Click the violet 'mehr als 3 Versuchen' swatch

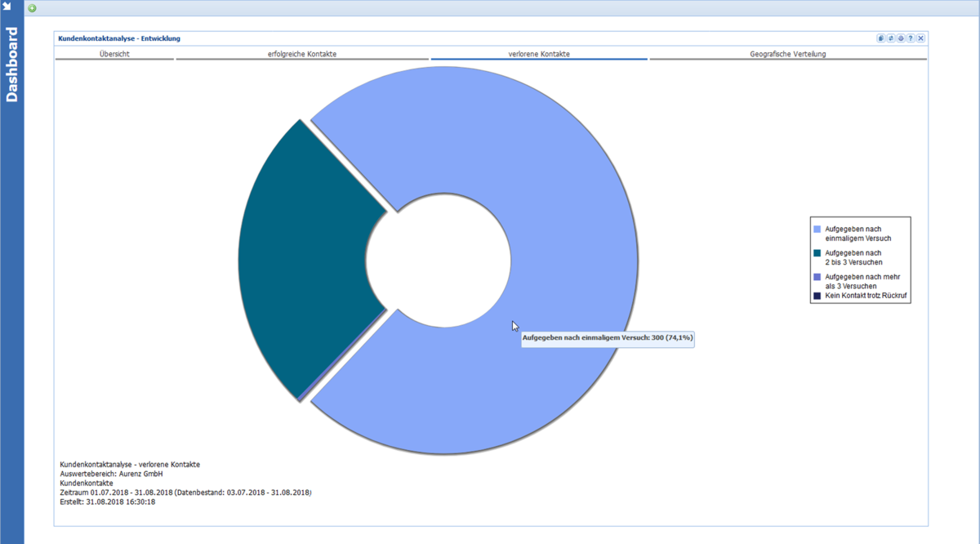(817, 278)
